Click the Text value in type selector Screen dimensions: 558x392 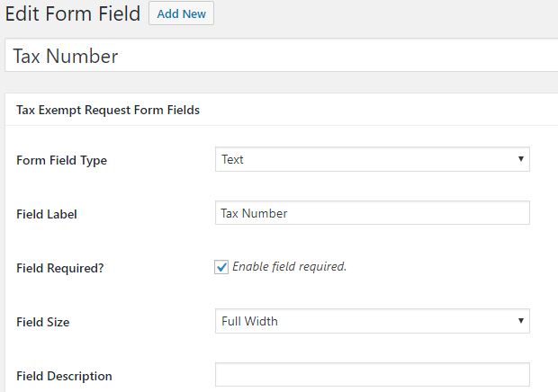[232, 159]
